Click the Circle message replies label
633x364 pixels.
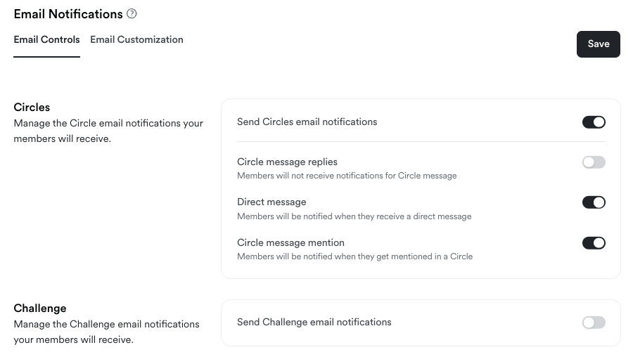pos(287,162)
